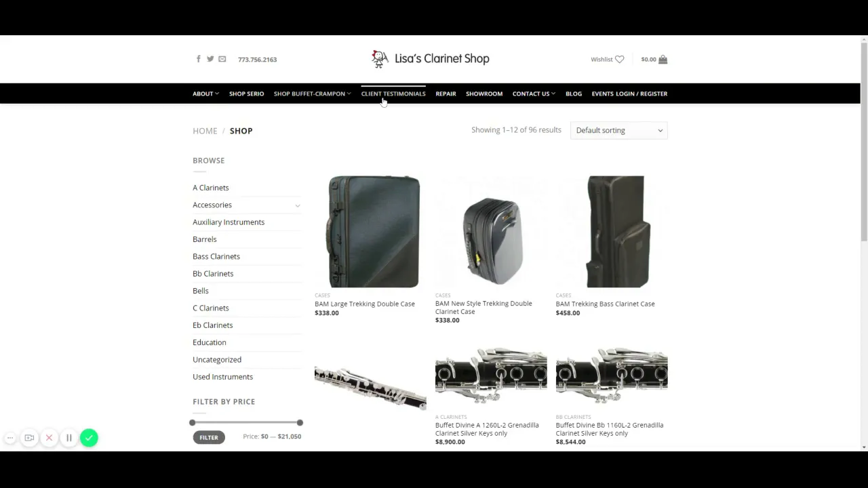This screenshot has width=868, height=488.
Task: Open BAM Trekking Bass Clarinet Case image
Action: tap(612, 232)
